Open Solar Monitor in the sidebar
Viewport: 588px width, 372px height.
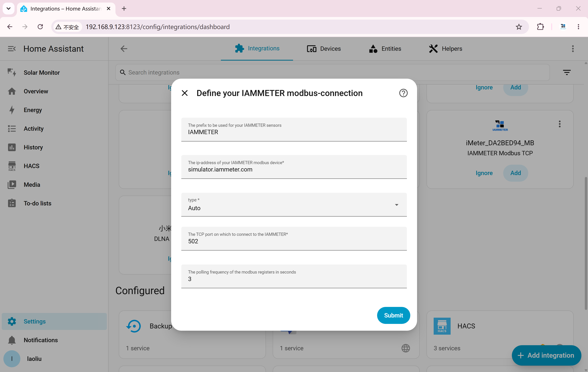point(54,73)
